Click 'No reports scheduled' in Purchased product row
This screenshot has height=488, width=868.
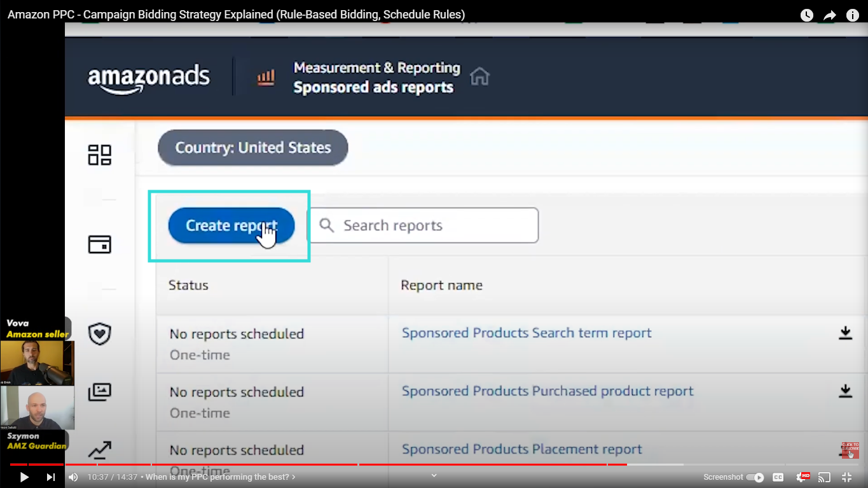(x=237, y=392)
